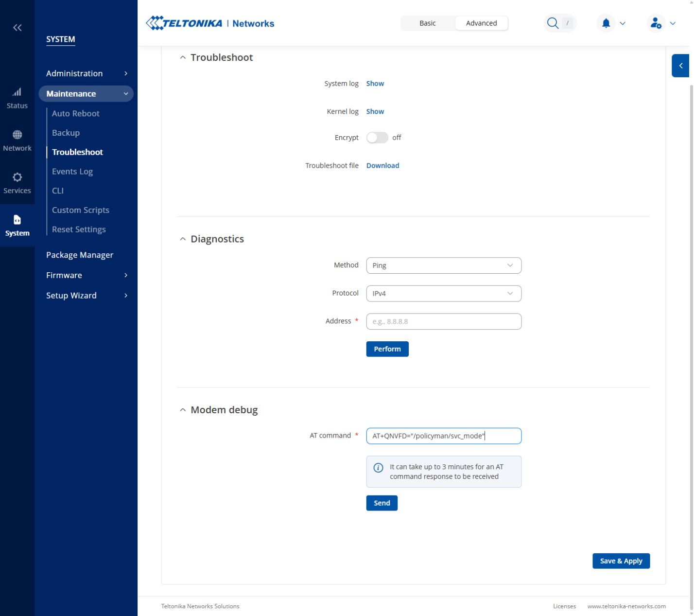Switch to Basic mode
This screenshot has width=694, height=616.
coord(428,23)
